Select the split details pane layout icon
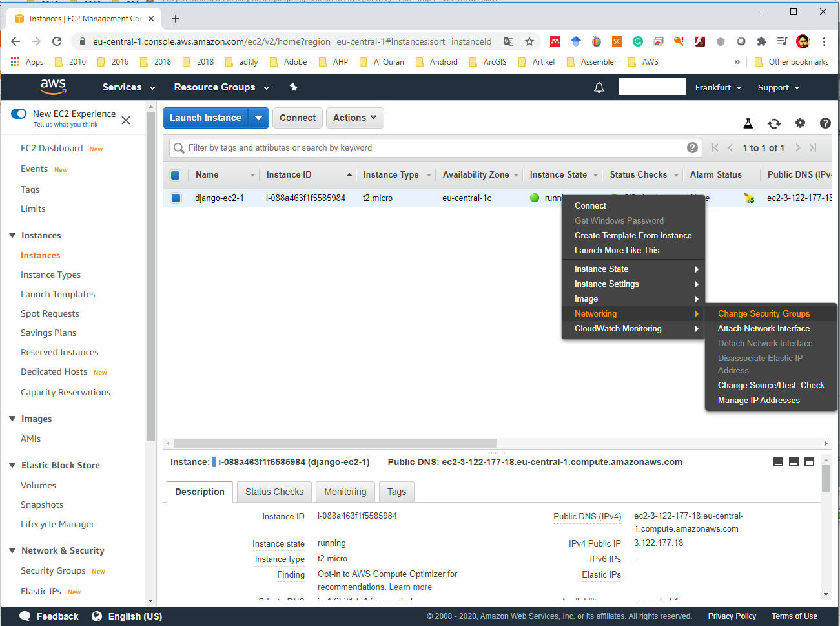Image resolution: width=840 pixels, height=626 pixels. click(794, 462)
